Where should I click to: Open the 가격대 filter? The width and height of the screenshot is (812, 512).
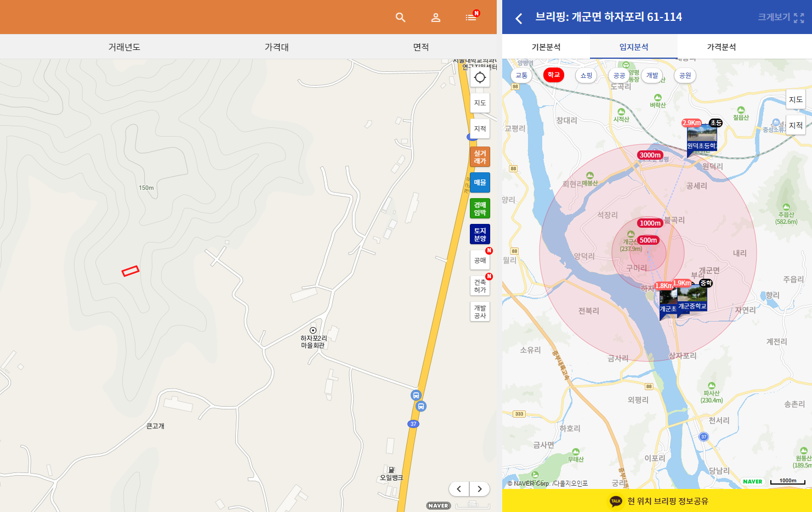pos(277,47)
